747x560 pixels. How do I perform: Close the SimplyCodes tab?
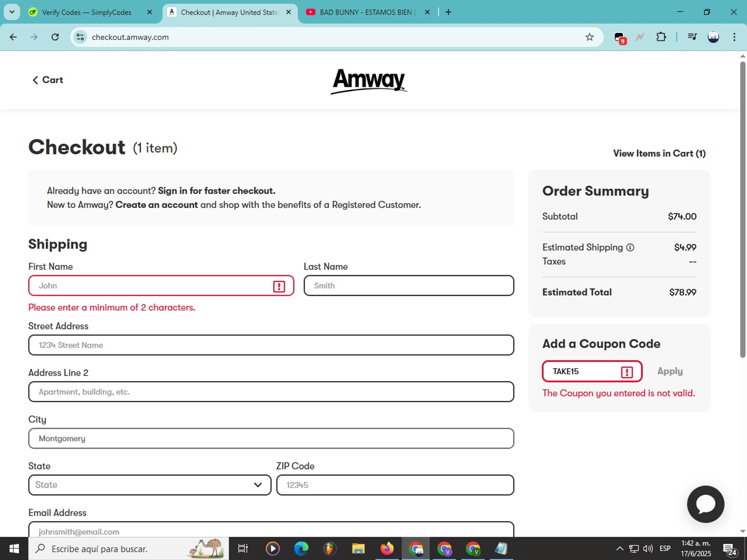point(149,12)
